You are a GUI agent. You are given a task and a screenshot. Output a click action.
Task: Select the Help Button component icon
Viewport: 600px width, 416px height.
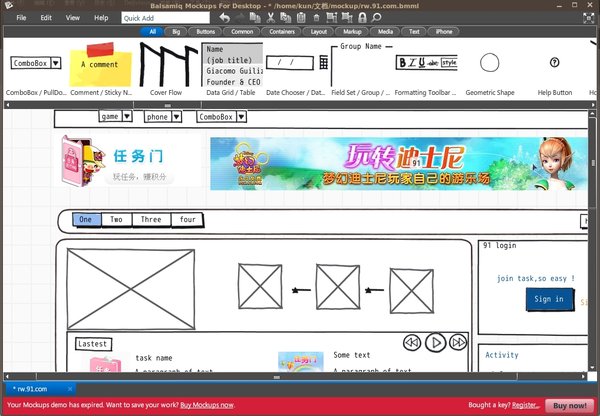point(555,63)
